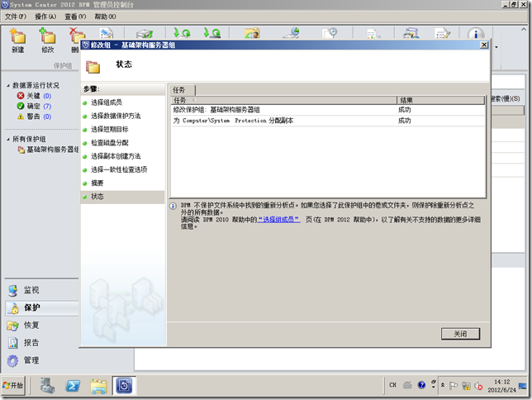Select the 任务 tab in the dialog
The width and height of the screenshot is (532, 400).
(x=182, y=90)
